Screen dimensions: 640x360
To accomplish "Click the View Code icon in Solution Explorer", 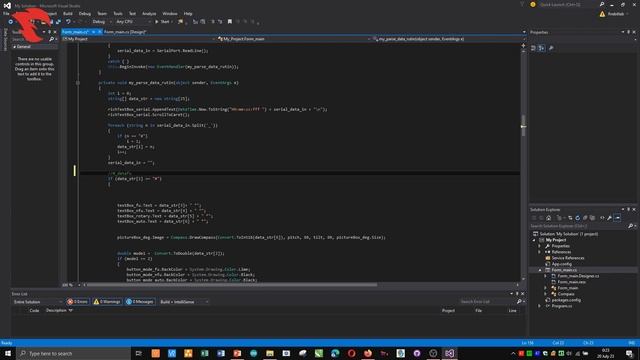I will pyautogui.click(x=602, y=218).
